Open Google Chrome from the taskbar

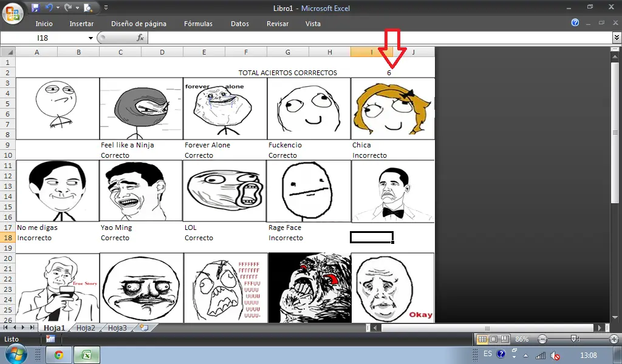(59, 355)
